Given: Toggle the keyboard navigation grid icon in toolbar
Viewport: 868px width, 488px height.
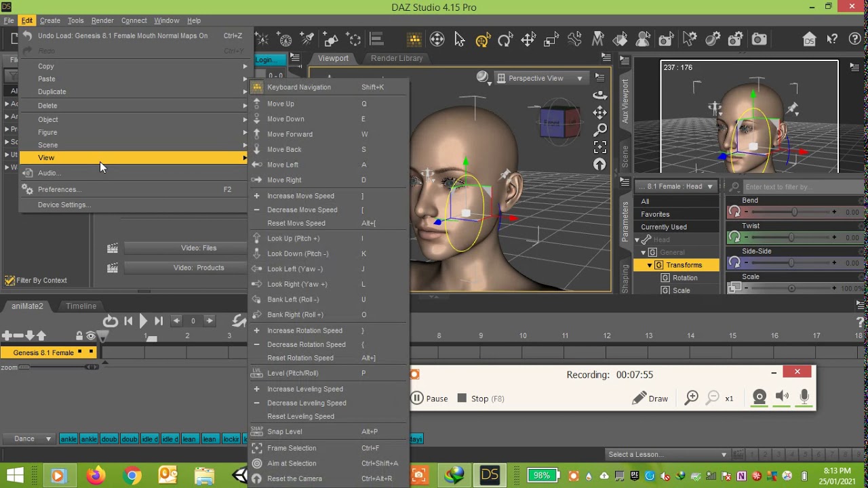Looking at the screenshot, I should [x=414, y=40].
